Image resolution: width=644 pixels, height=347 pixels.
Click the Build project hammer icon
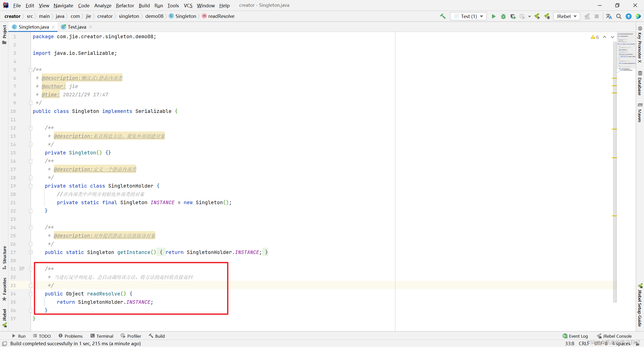(x=443, y=16)
